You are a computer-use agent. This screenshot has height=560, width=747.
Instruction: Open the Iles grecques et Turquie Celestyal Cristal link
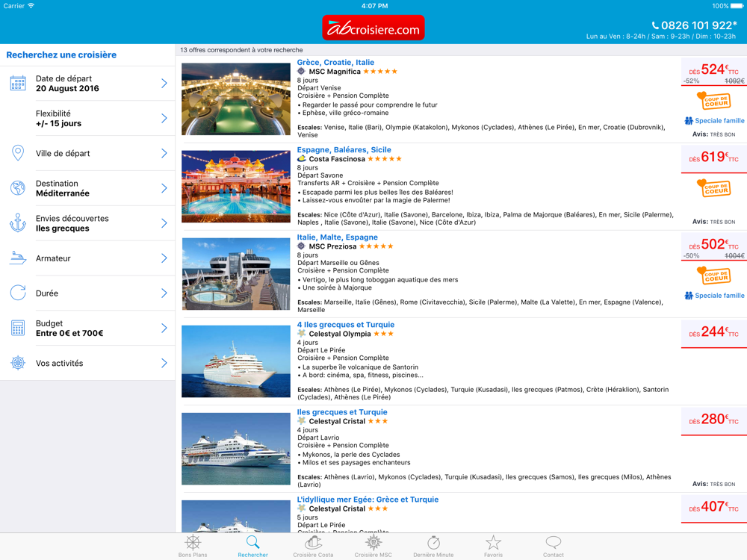click(x=342, y=412)
